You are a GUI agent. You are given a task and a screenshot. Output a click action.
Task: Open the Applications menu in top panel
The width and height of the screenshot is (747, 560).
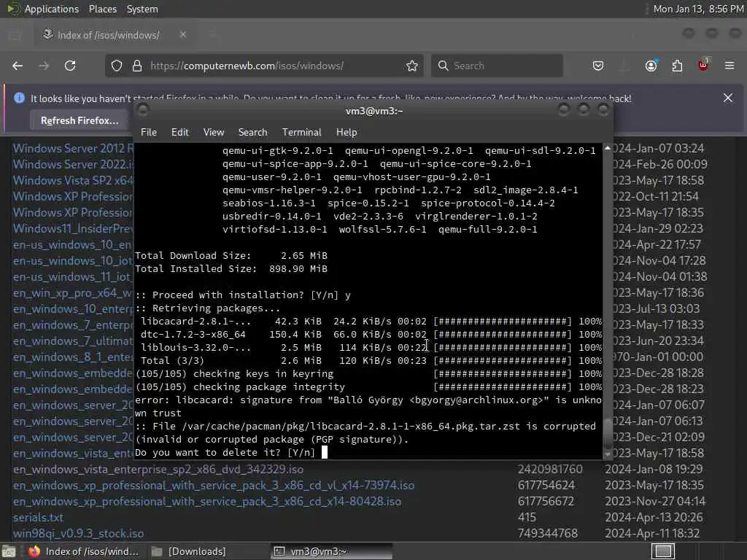coord(52,9)
